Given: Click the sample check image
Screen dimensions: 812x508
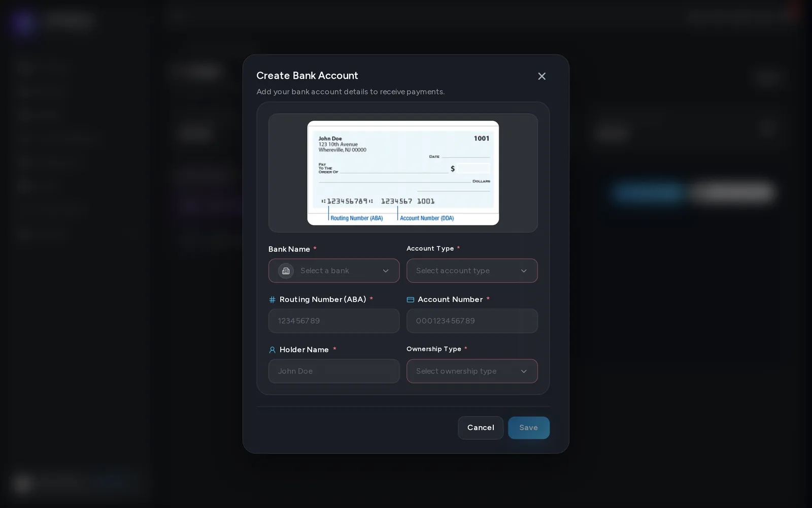Looking at the screenshot, I should click(x=403, y=173).
